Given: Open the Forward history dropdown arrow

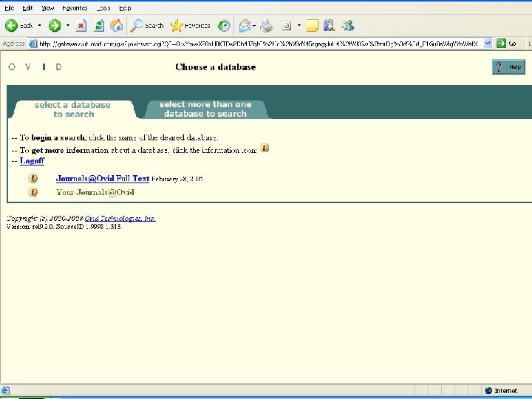Looking at the screenshot, I should pos(68,25).
